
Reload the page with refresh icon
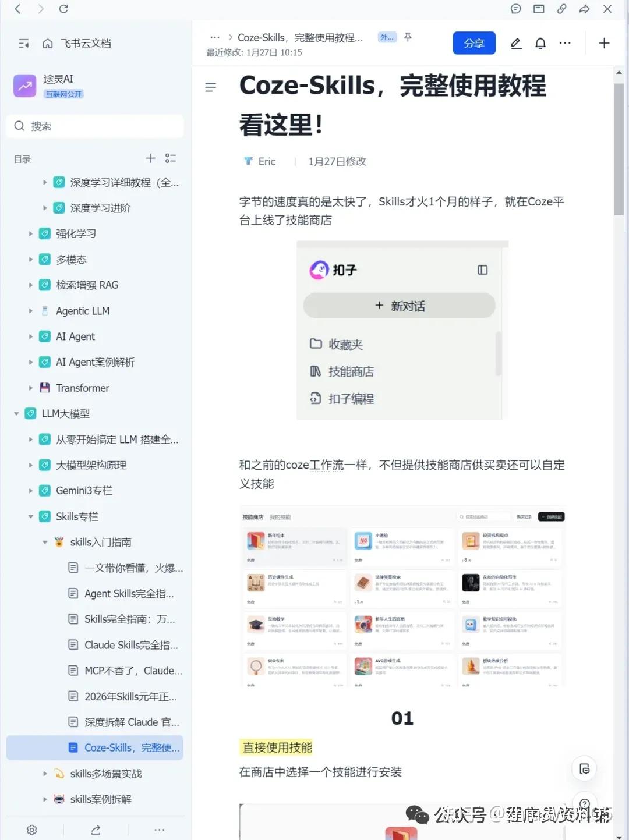63,9
